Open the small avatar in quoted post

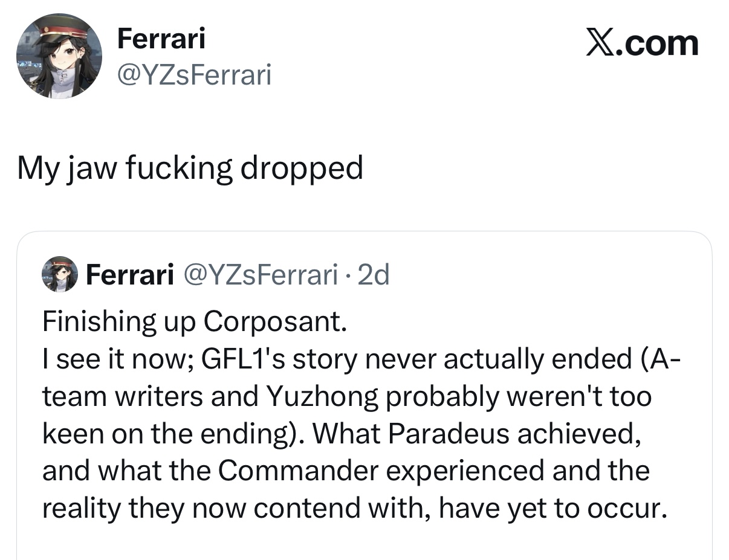point(59,274)
